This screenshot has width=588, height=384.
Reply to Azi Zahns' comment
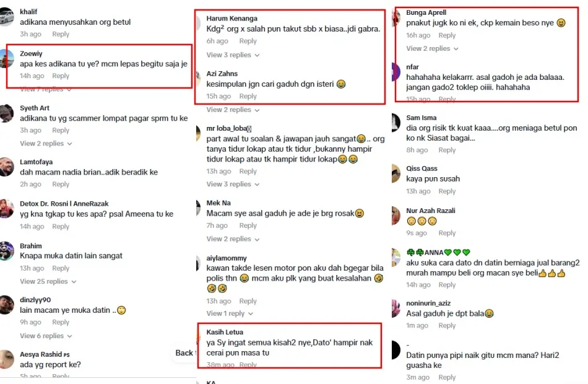[x=248, y=97]
